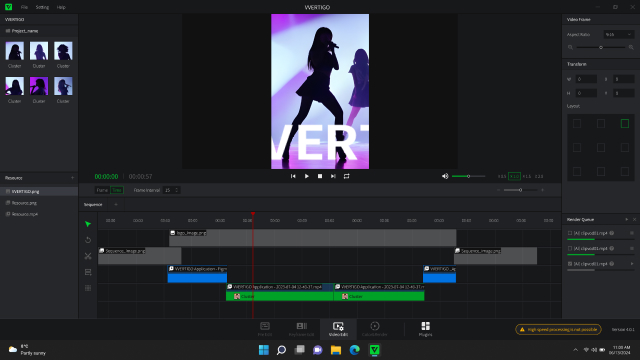
Task: Select the last Cluster thumbnail in bottom row
Action: pyautogui.click(x=63, y=86)
